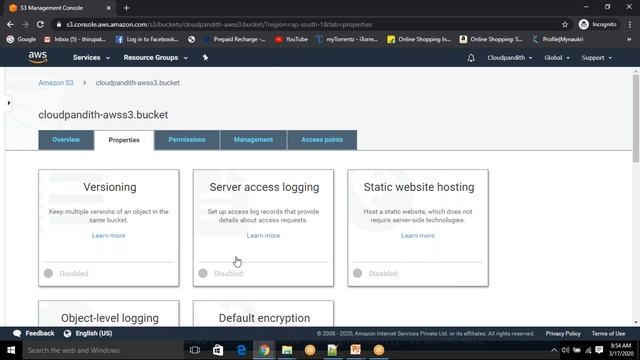Open the Action Center notifications icon
Screen dimensions: 640x360
coord(599,350)
